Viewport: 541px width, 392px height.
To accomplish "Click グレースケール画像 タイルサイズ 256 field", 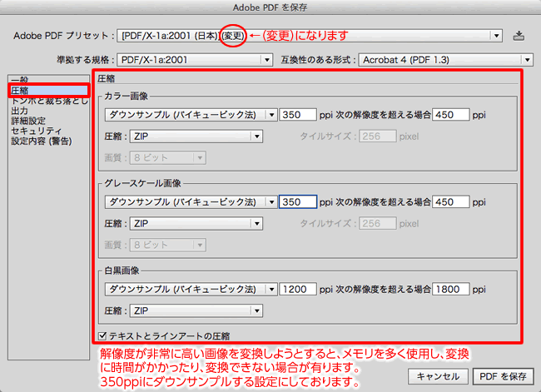I will click(x=378, y=224).
